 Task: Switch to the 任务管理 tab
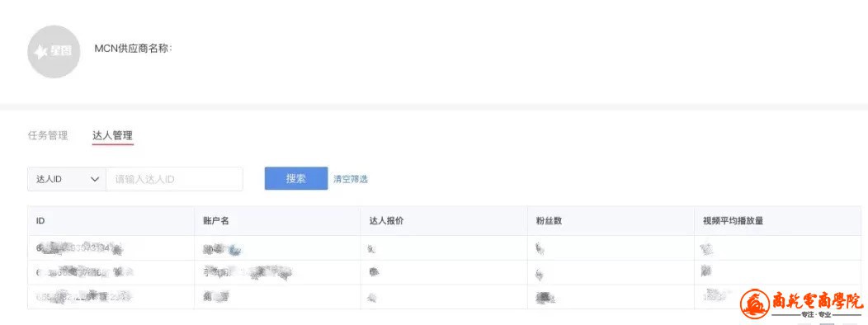(48, 135)
